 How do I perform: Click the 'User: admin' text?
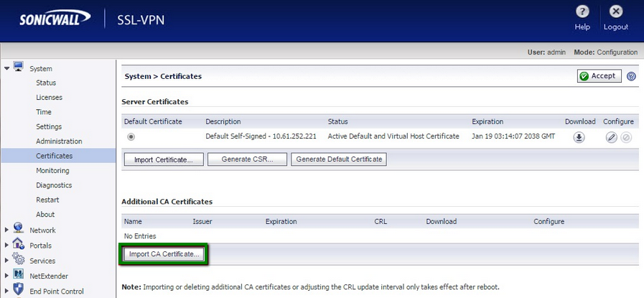546,52
